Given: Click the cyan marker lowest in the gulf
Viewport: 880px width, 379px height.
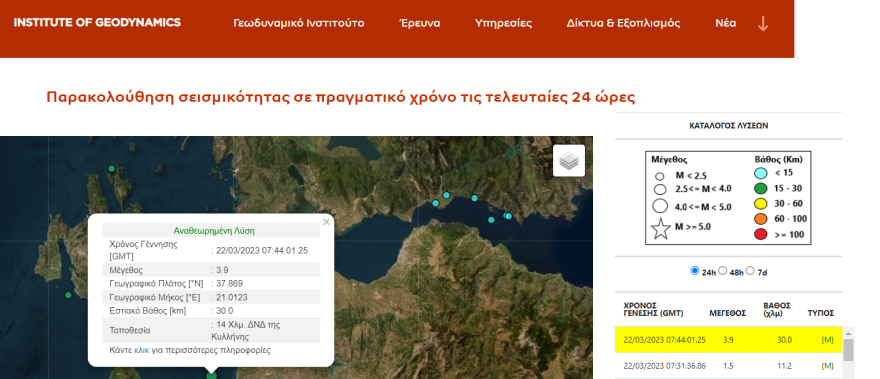Looking at the screenshot, I should point(491,220).
